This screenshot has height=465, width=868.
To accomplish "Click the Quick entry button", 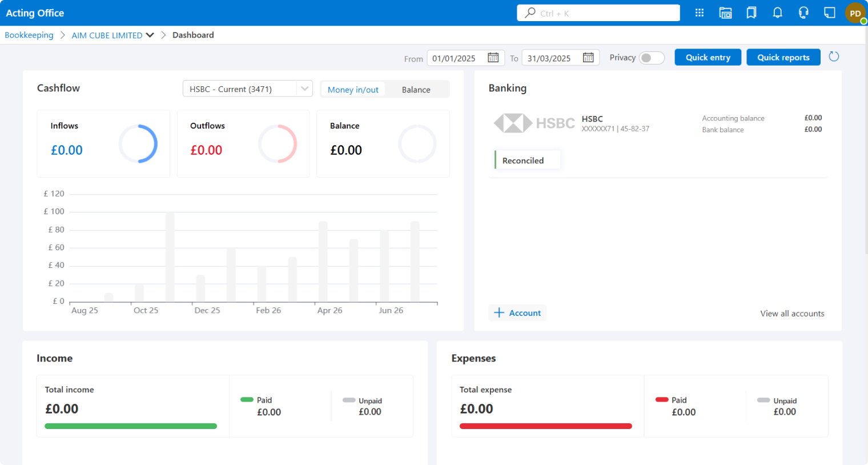I will [x=708, y=57].
